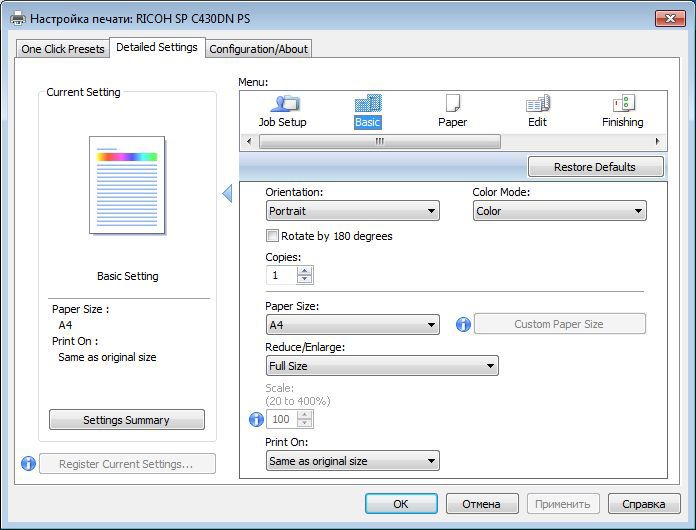Click the page preview thumbnail
696x530 pixels.
coord(127,185)
